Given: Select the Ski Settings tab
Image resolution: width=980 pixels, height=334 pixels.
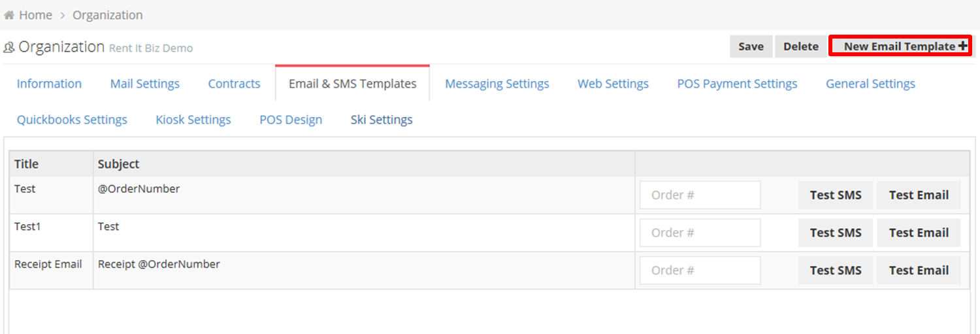Looking at the screenshot, I should 382,120.
